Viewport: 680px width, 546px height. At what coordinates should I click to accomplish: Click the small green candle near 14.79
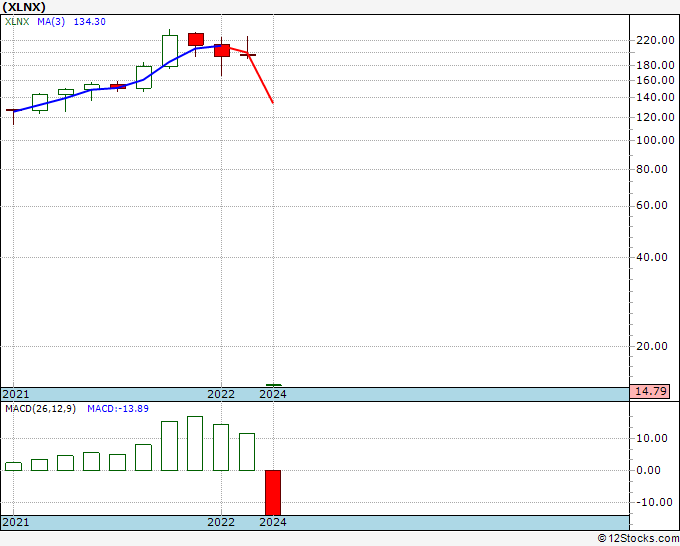pyautogui.click(x=274, y=385)
